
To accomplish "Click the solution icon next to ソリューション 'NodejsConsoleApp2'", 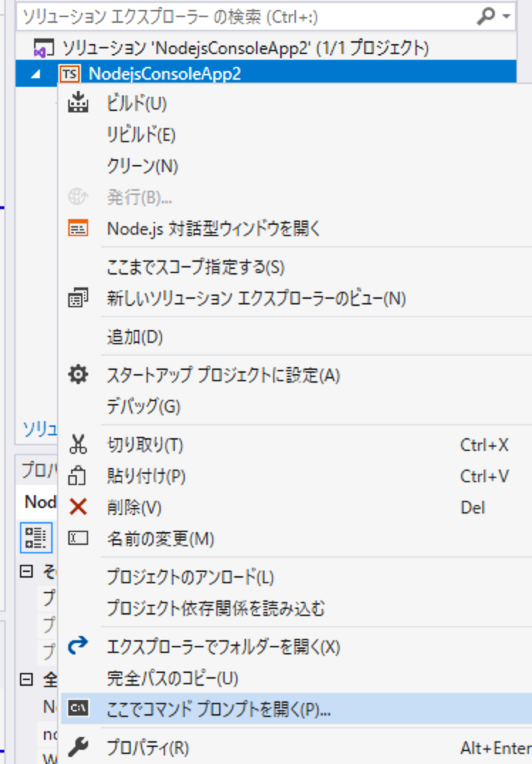I will (x=44, y=48).
